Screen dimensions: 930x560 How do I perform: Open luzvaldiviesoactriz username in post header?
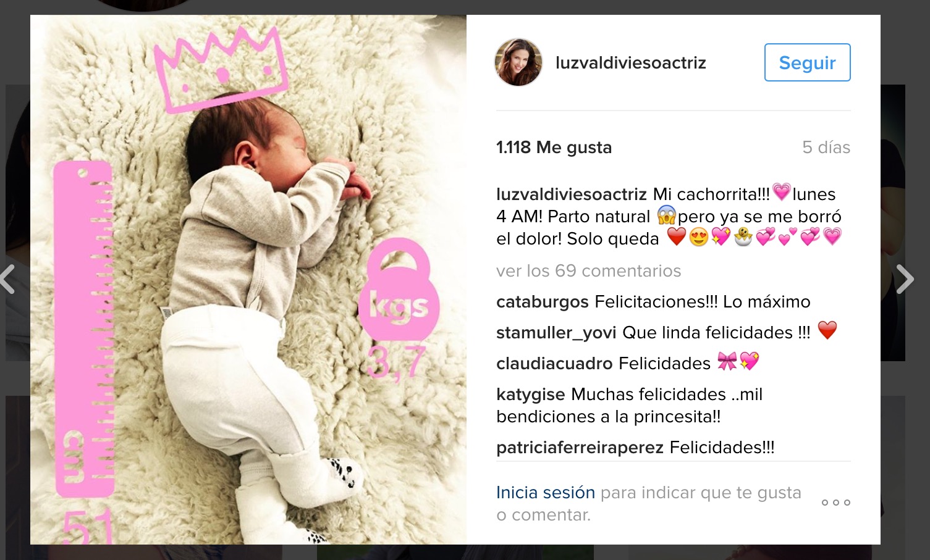[x=630, y=63]
